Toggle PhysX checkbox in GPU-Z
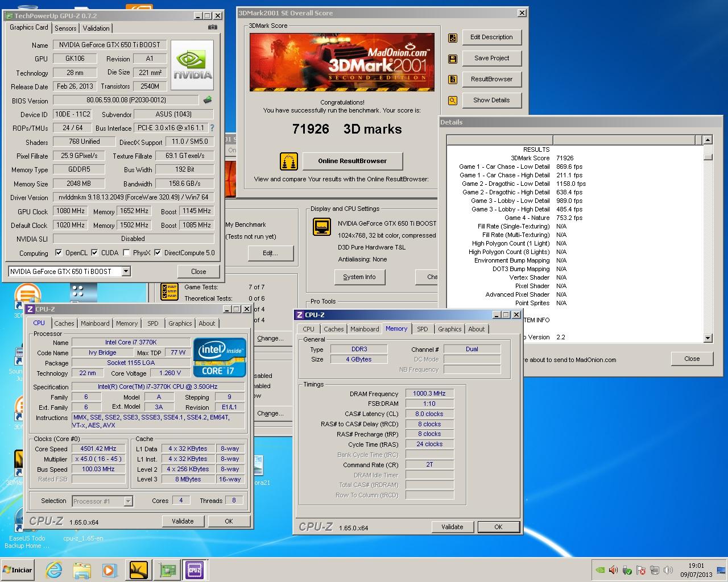 tap(126, 253)
